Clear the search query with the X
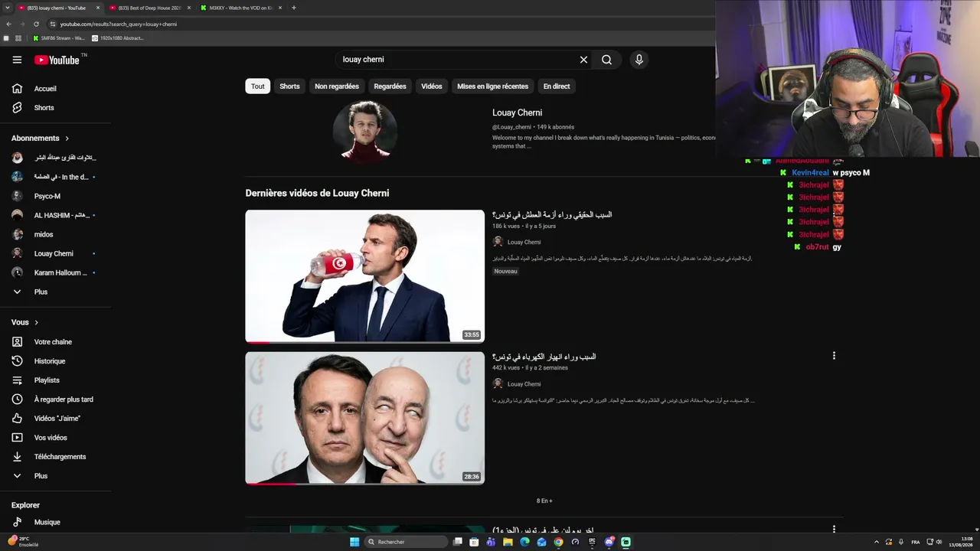The image size is (980, 551). pos(583,60)
